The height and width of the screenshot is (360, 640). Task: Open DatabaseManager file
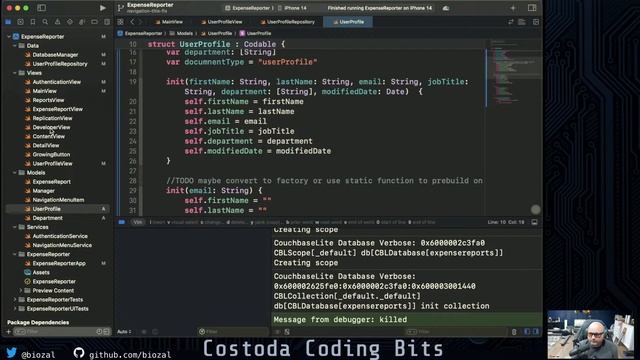tap(55, 55)
